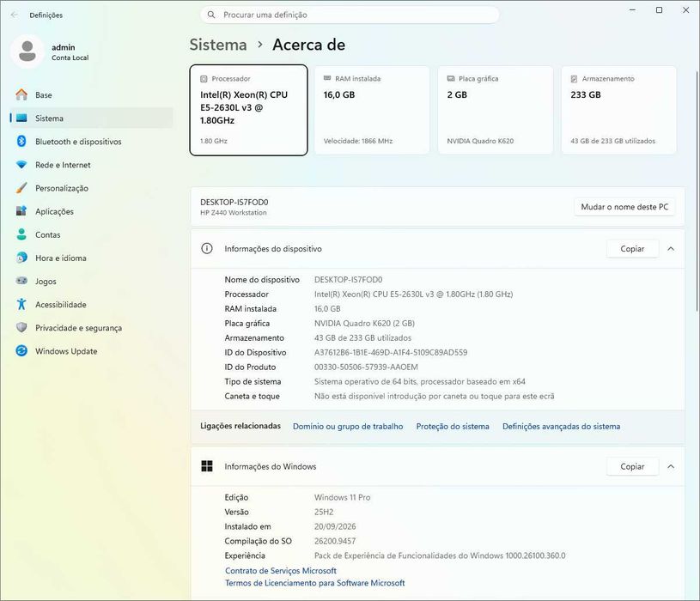Click the Privacidade e segurança shield icon
Screen dimensions: 700x601
click(21, 327)
